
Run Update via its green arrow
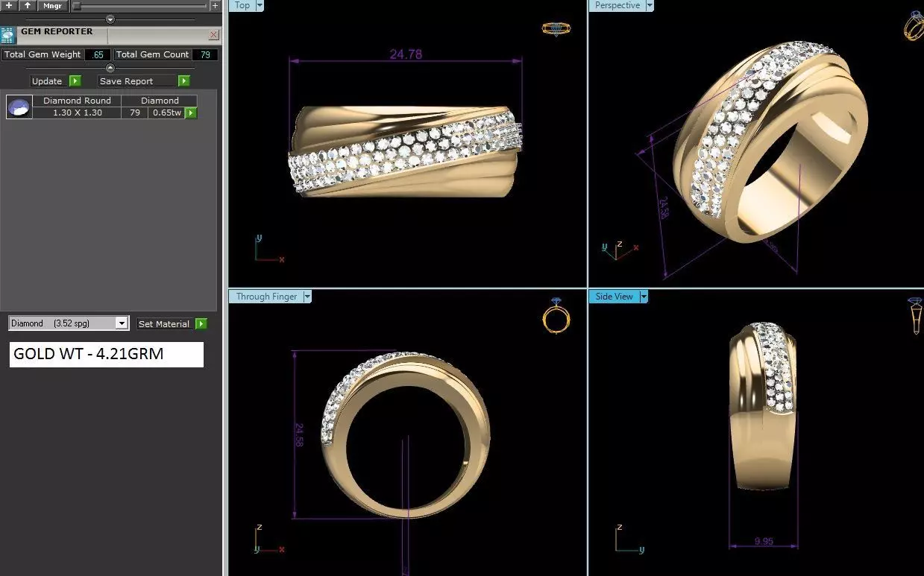pos(75,81)
